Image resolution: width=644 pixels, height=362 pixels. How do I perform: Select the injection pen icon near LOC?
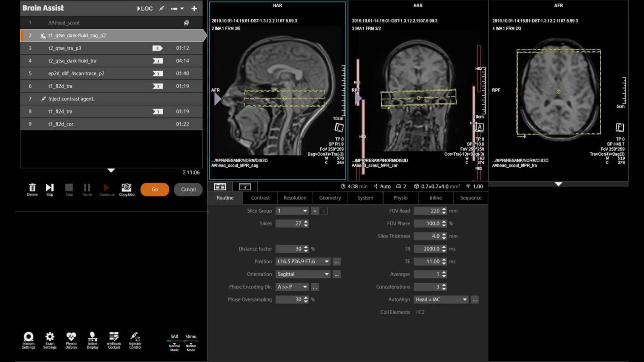[x=162, y=8]
